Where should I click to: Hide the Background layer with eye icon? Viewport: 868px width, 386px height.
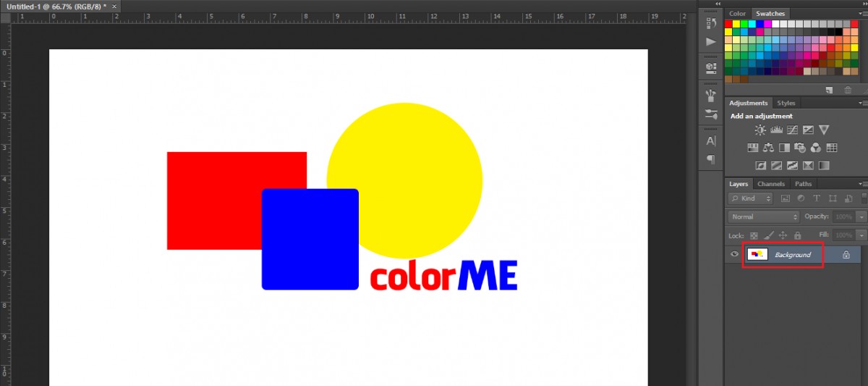[x=734, y=254]
